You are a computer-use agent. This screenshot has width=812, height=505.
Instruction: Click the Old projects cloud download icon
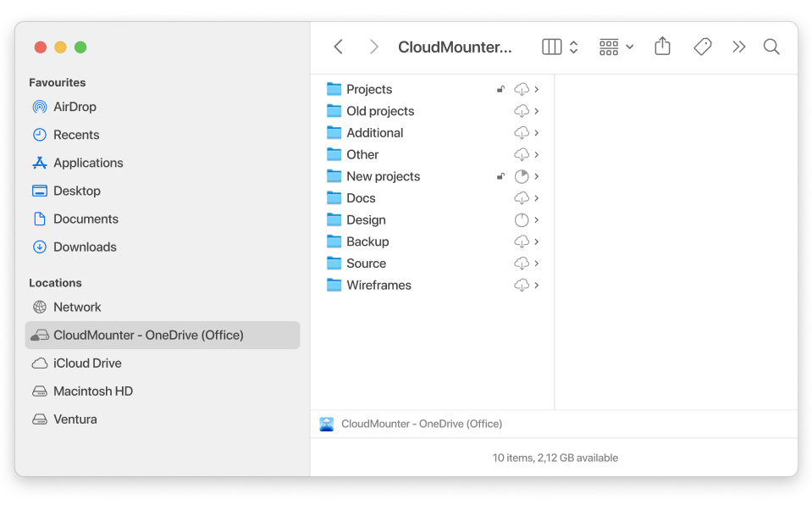(522, 111)
